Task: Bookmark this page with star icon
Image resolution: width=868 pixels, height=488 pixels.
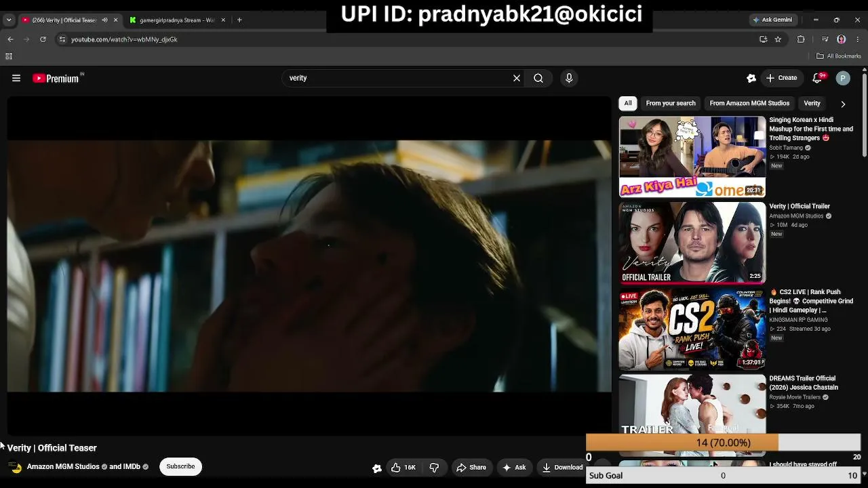Action: click(x=778, y=39)
